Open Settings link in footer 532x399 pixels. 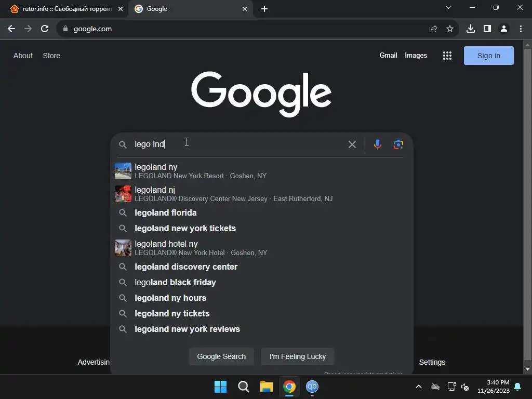click(432, 362)
